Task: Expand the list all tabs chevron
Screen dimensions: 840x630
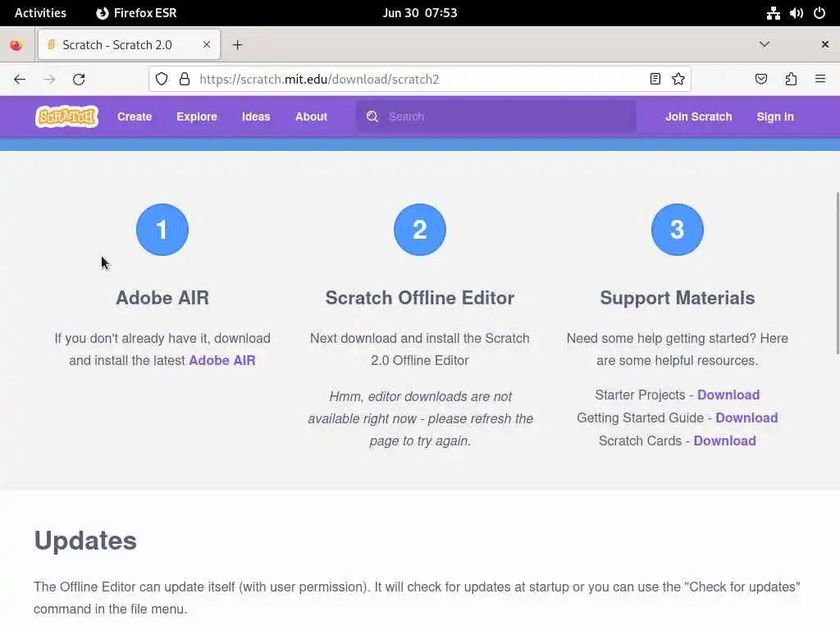Action: point(765,44)
